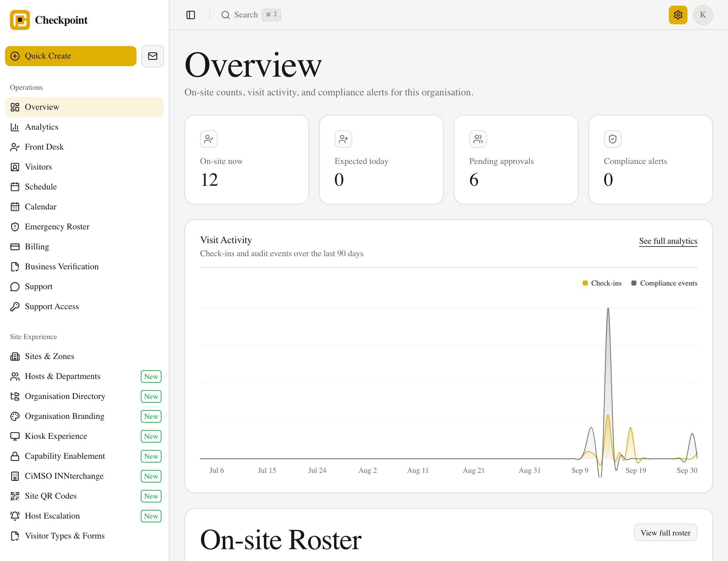728x561 pixels.
Task: Open the mail inbox icon button
Action: [x=153, y=56]
